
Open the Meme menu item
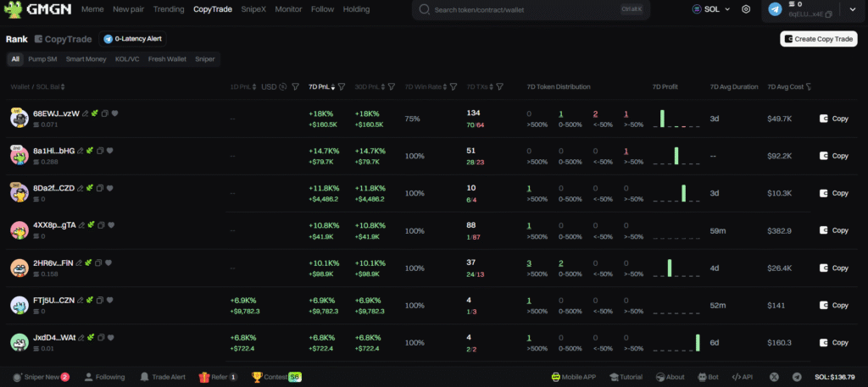click(92, 9)
